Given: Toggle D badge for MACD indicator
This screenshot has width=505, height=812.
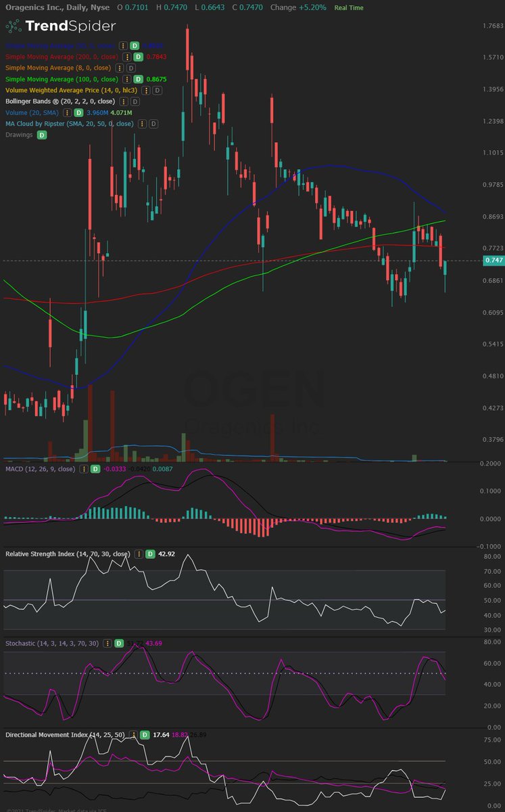Looking at the screenshot, I should click(95, 469).
